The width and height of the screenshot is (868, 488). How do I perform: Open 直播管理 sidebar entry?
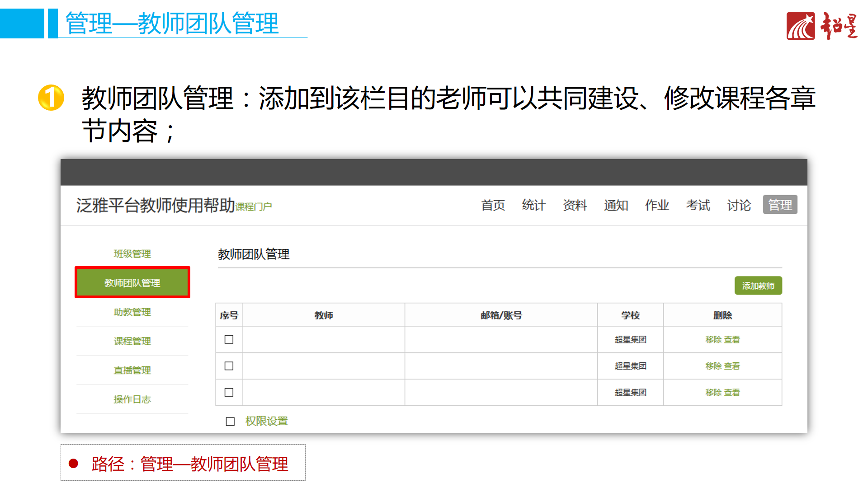click(x=132, y=371)
